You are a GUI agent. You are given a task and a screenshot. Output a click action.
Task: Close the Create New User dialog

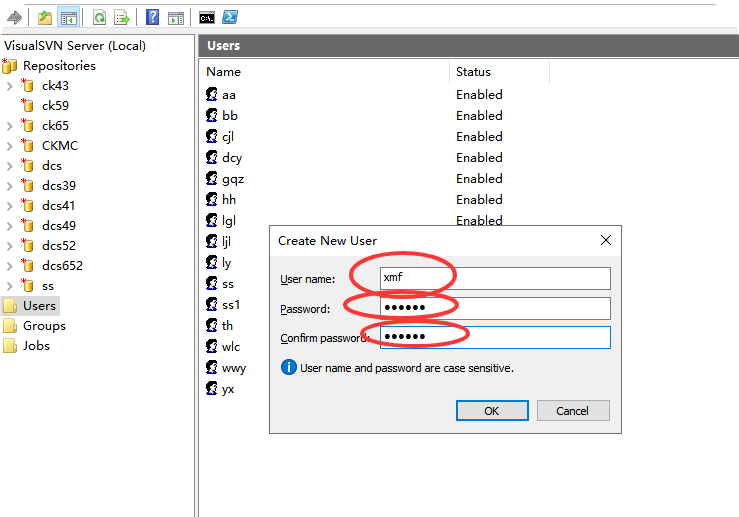[x=606, y=240]
